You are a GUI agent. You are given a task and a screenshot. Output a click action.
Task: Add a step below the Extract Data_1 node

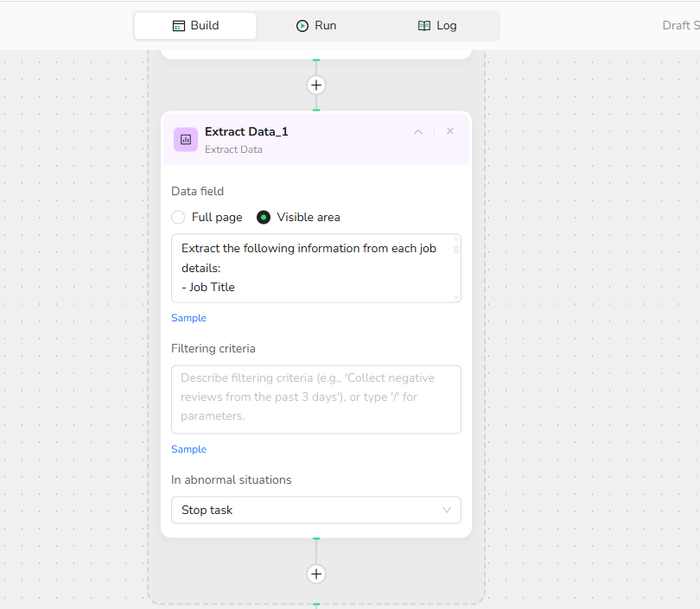(316, 574)
